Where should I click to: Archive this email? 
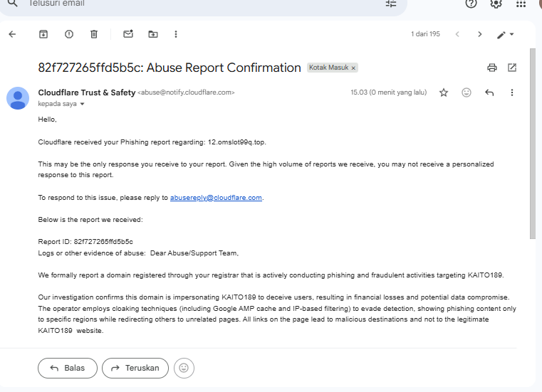coord(43,34)
